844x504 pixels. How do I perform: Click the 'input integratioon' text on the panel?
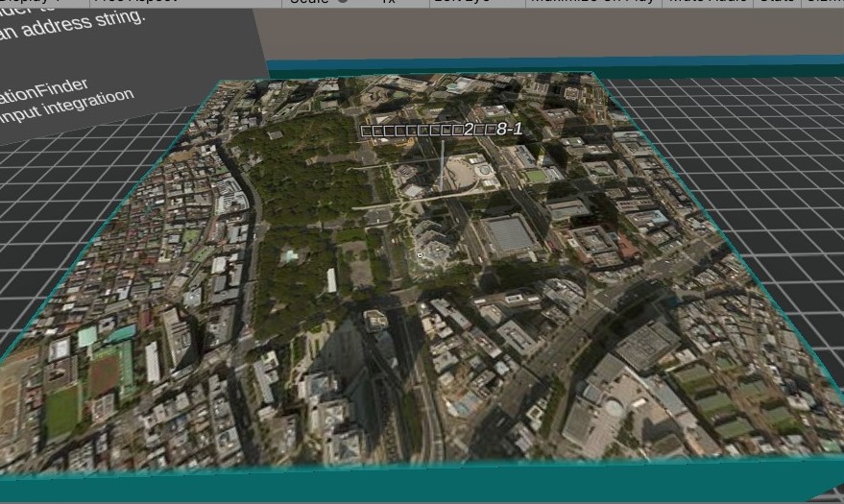point(65,107)
